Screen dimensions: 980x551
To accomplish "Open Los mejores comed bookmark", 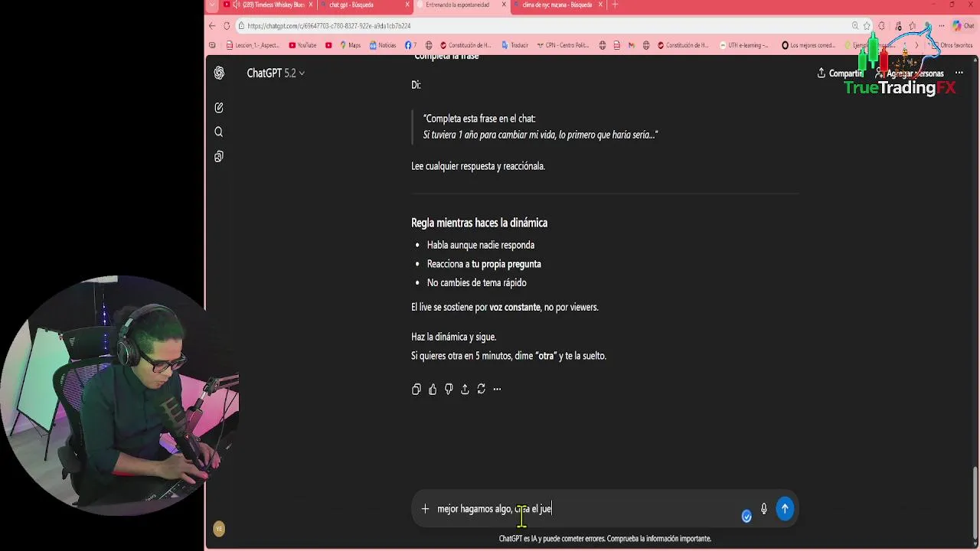I will click(808, 45).
